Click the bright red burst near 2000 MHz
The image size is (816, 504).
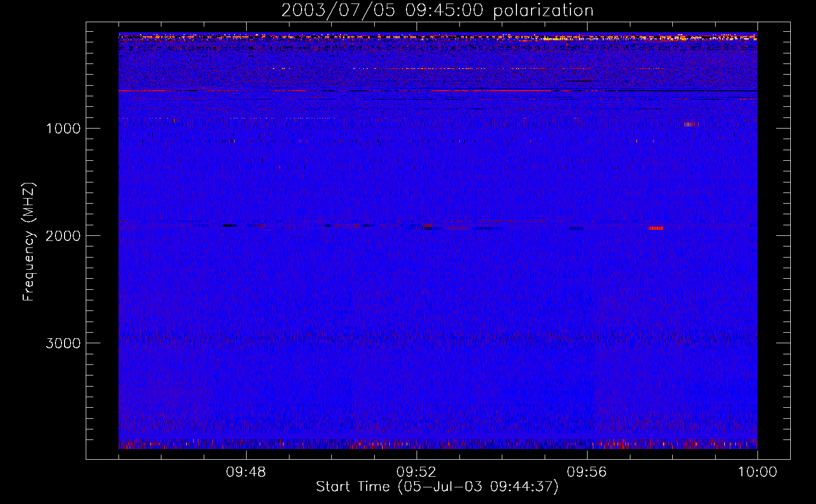pyautogui.click(x=656, y=228)
